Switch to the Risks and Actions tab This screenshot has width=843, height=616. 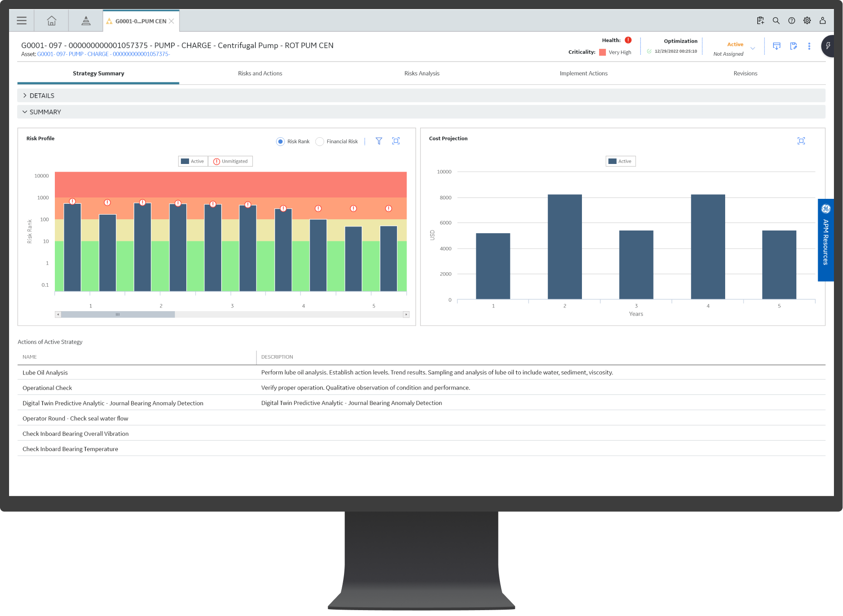[x=260, y=73]
